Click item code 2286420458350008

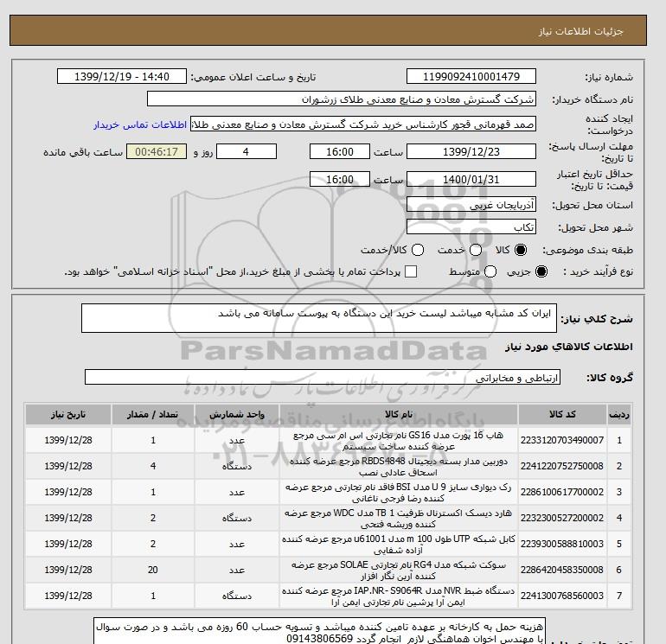pyautogui.click(x=562, y=570)
